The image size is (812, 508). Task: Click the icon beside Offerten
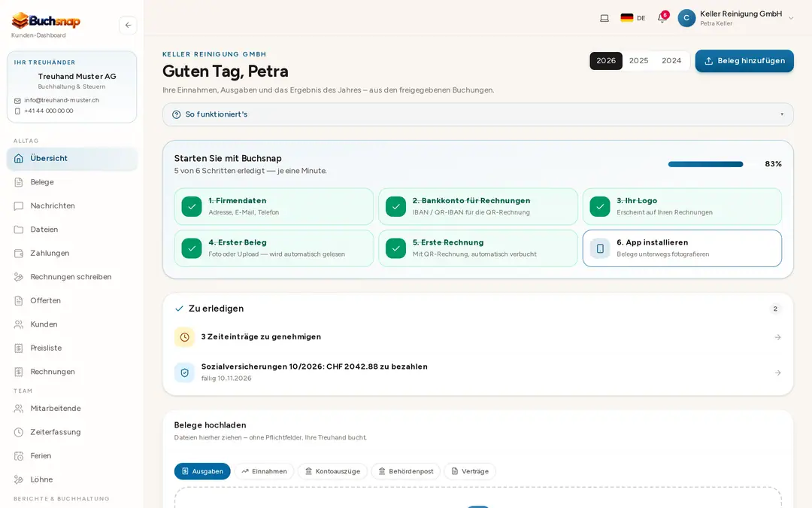coord(19,300)
